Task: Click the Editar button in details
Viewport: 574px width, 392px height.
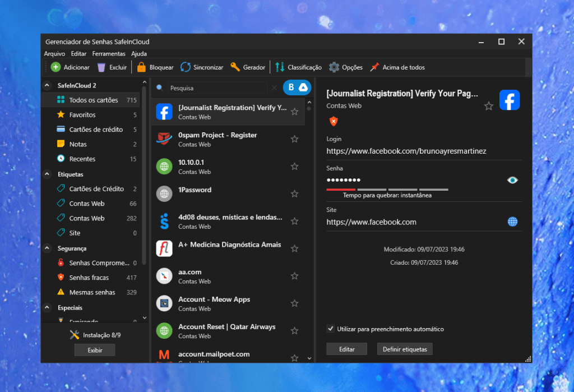Action: (346, 349)
